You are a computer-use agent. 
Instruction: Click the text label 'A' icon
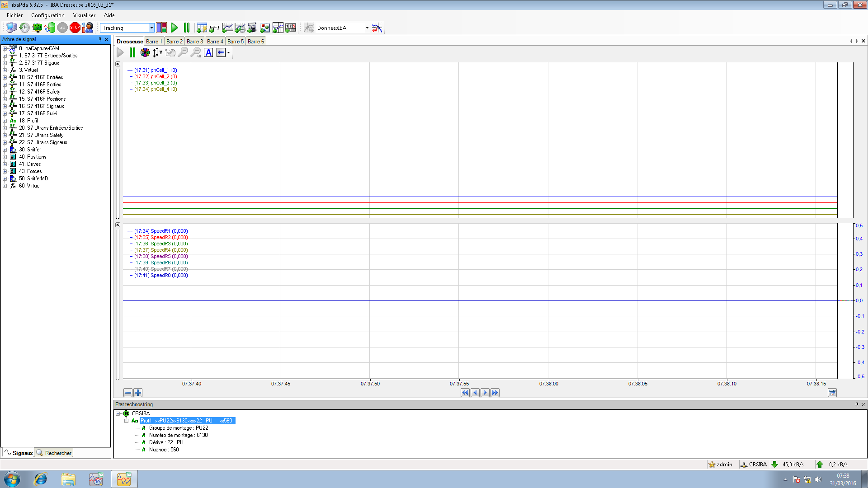(x=208, y=52)
